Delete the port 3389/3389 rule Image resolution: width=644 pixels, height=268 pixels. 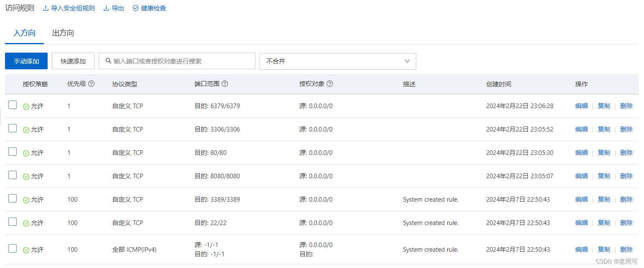click(626, 200)
